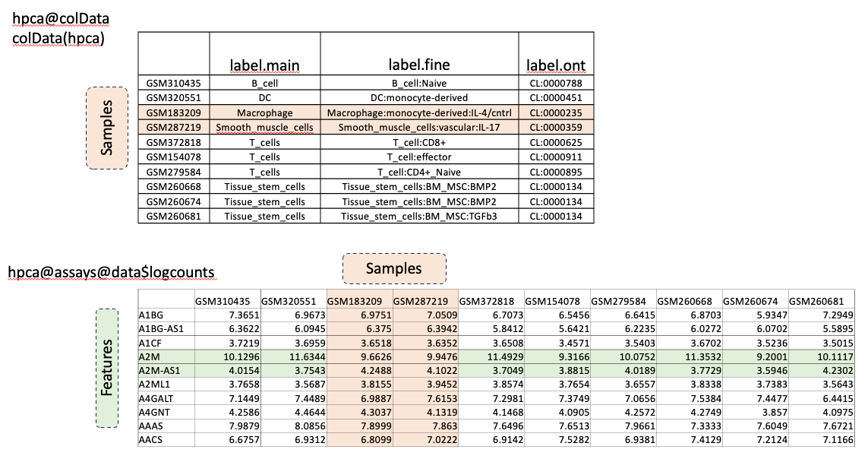The image size is (868, 459).
Task: Click GSM183209 column header in logcounts table
Action: tap(360, 301)
